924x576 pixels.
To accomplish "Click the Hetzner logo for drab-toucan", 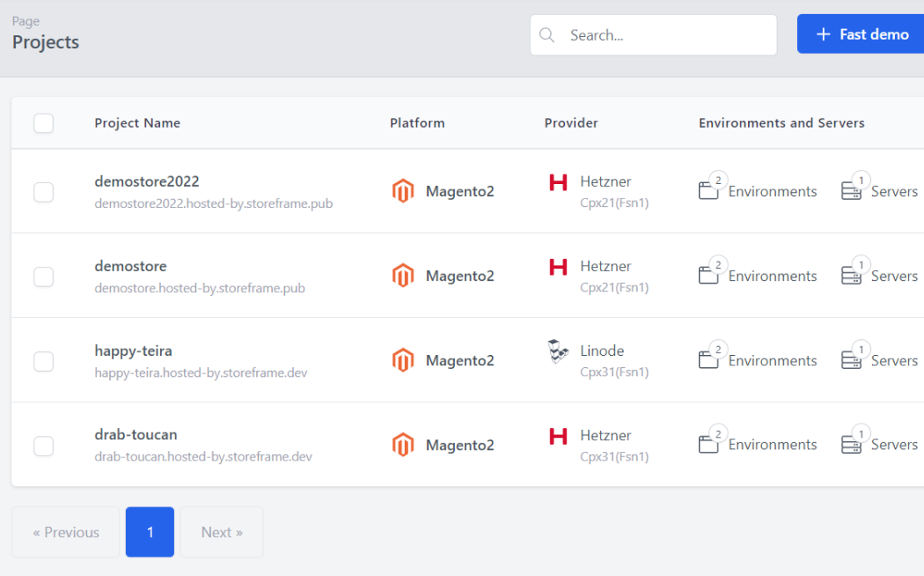I will (x=558, y=436).
